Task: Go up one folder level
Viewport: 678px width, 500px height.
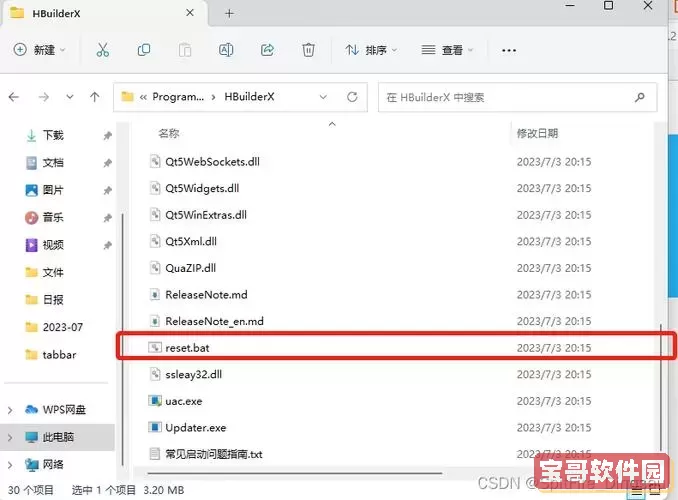Action: [x=95, y=97]
